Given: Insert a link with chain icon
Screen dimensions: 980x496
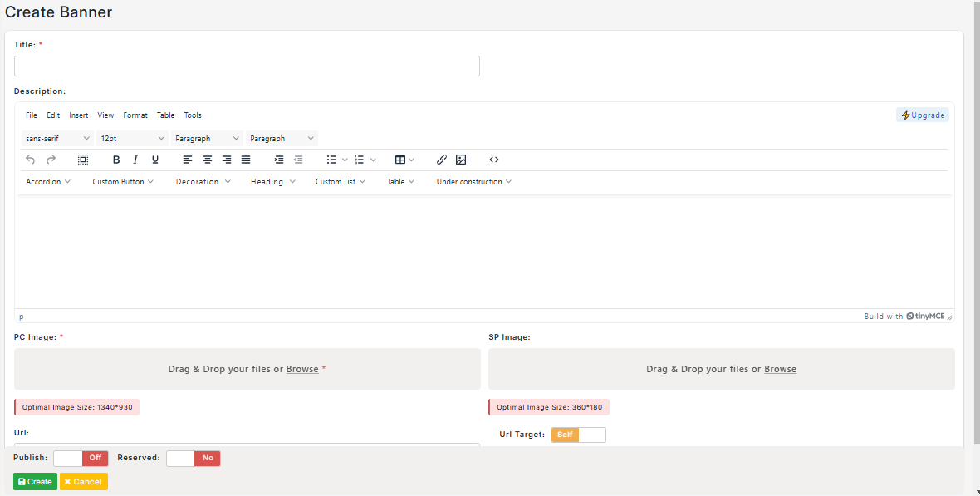Looking at the screenshot, I should (441, 160).
